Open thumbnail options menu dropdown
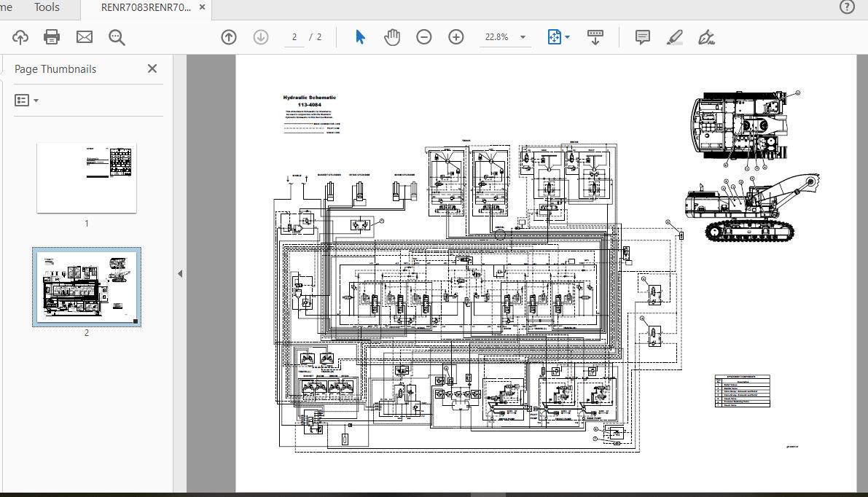This screenshot has height=497, width=868. click(x=27, y=101)
